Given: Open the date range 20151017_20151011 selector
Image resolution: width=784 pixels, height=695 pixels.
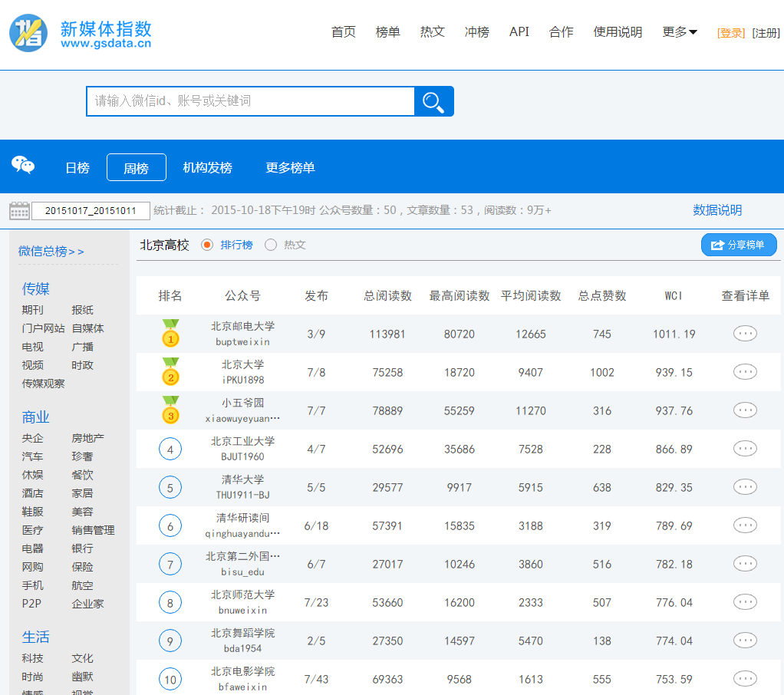Looking at the screenshot, I should point(91,210).
